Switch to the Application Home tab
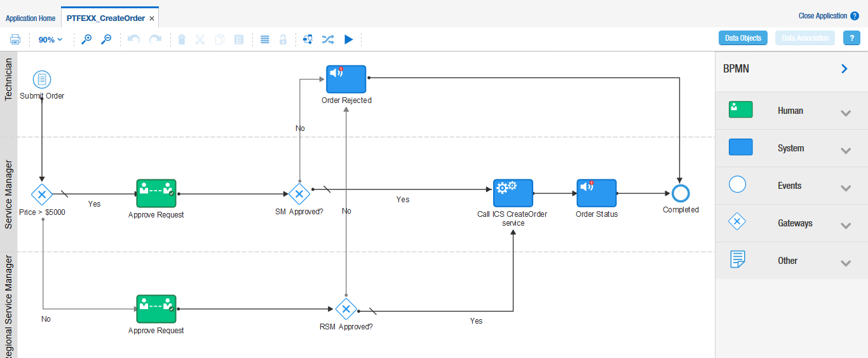This screenshot has height=358, width=868. click(x=31, y=18)
